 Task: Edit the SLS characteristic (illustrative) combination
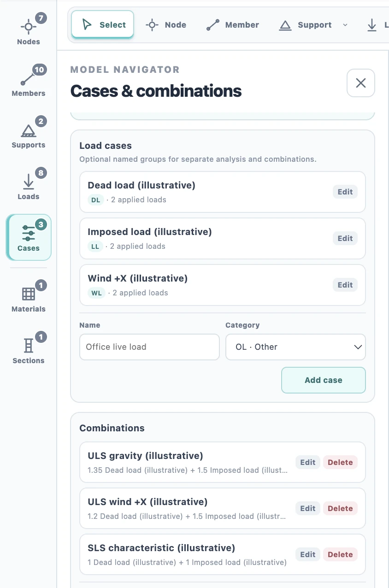point(308,554)
